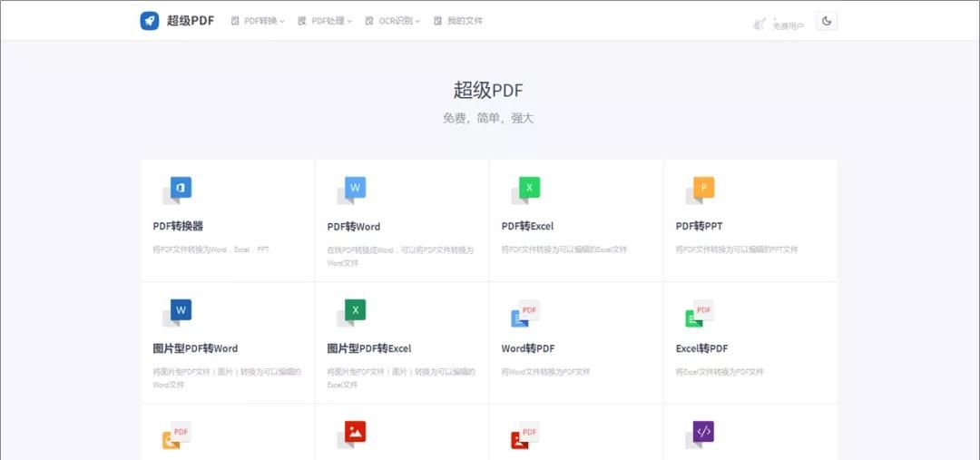Click the red image-to-PDF icon
This screenshot has height=460, width=980.
(x=525, y=436)
